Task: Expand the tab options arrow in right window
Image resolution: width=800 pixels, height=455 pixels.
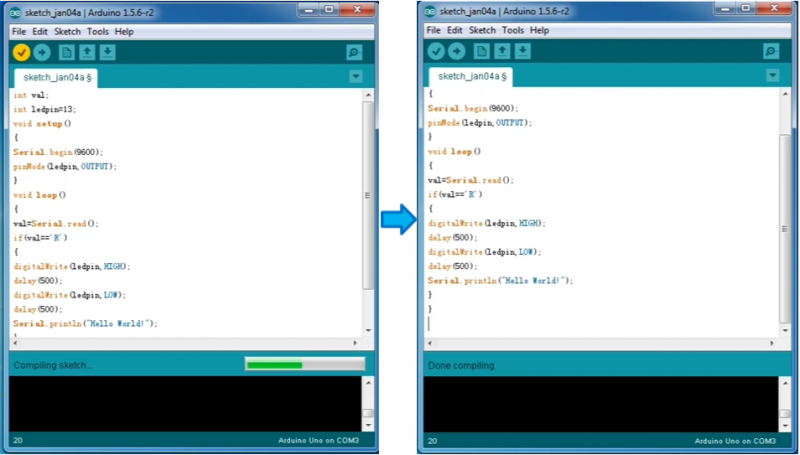Action: click(771, 76)
